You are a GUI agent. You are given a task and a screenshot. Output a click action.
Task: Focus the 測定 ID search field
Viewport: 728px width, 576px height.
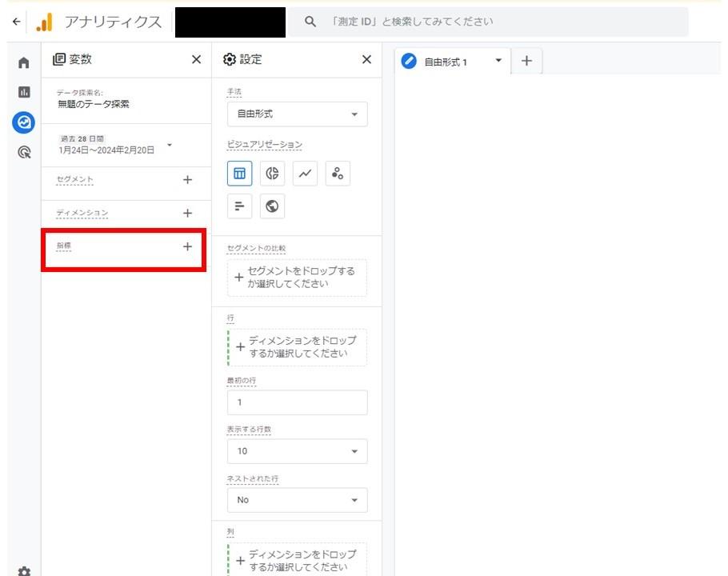tap(488, 22)
